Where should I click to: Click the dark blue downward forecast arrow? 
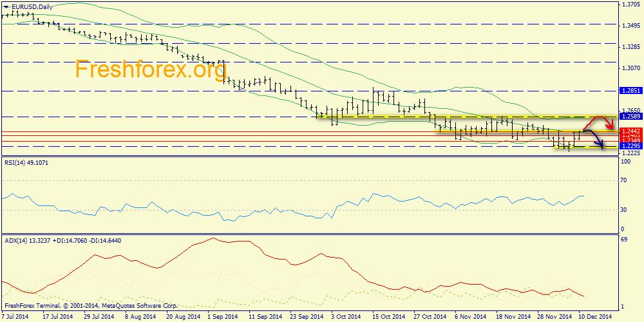[594, 139]
